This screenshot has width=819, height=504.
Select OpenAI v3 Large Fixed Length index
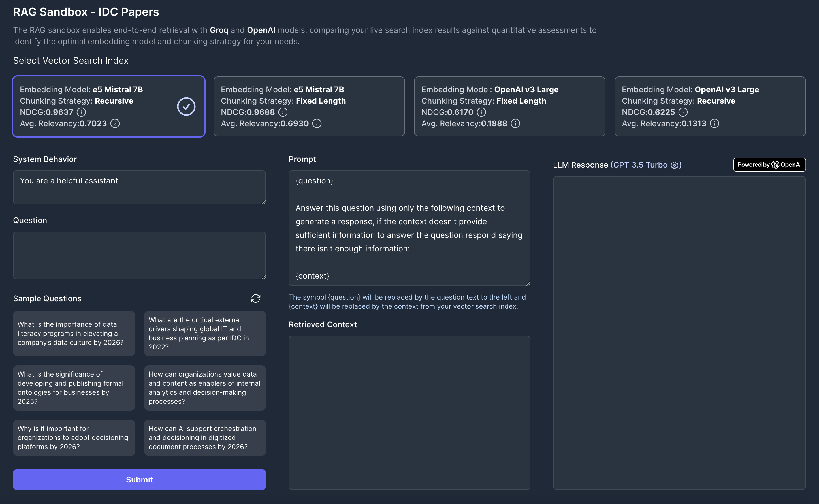click(x=509, y=106)
